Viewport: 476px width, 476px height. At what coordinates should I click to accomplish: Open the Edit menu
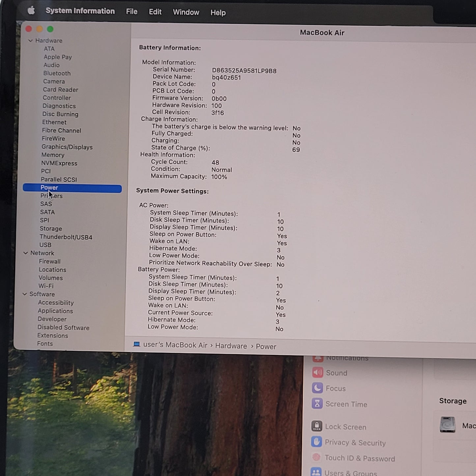coord(155,12)
